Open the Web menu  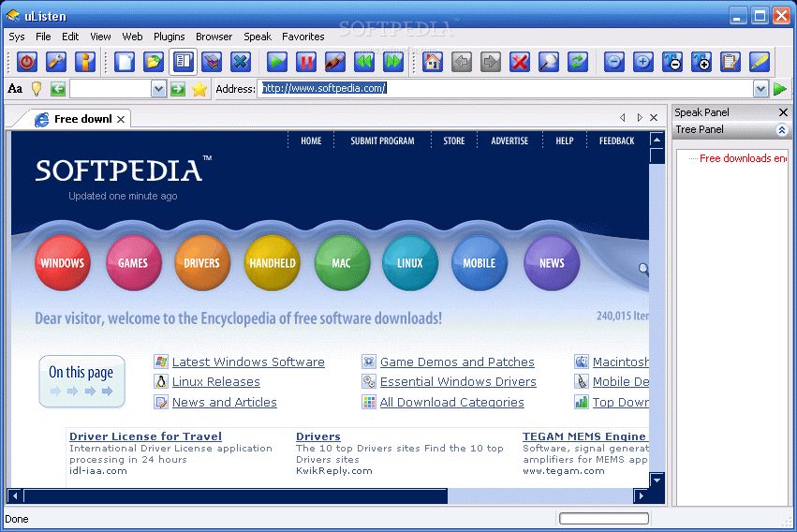[x=132, y=37]
